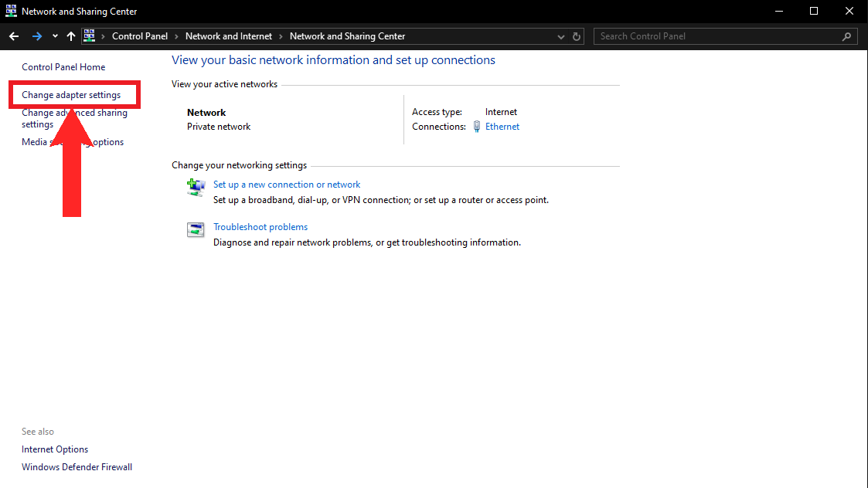This screenshot has width=868, height=488.
Task: Click the new connection setup icon
Action: 196,188
